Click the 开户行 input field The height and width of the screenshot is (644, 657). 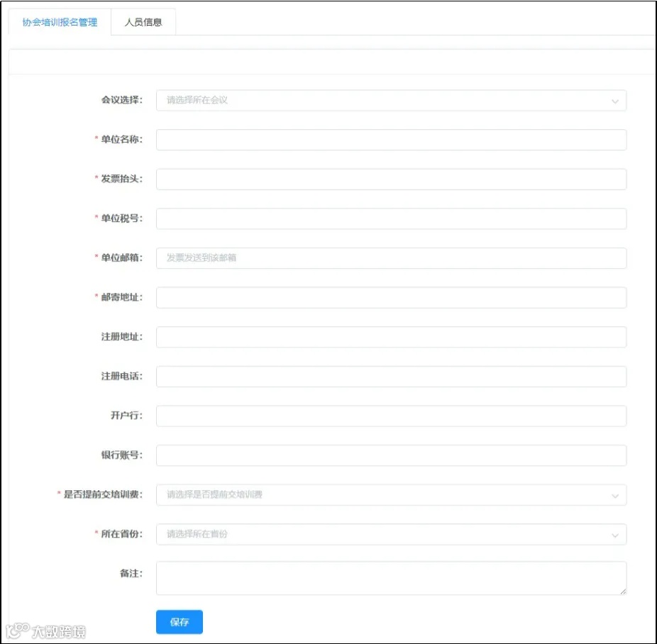point(392,416)
